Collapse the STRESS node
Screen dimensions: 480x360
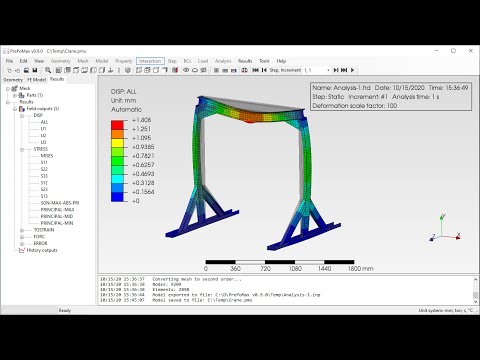point(22,149)
